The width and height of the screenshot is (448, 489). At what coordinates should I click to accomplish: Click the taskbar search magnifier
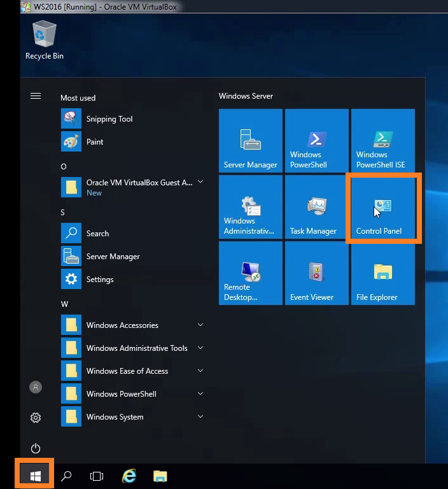[x=66, y=476]
